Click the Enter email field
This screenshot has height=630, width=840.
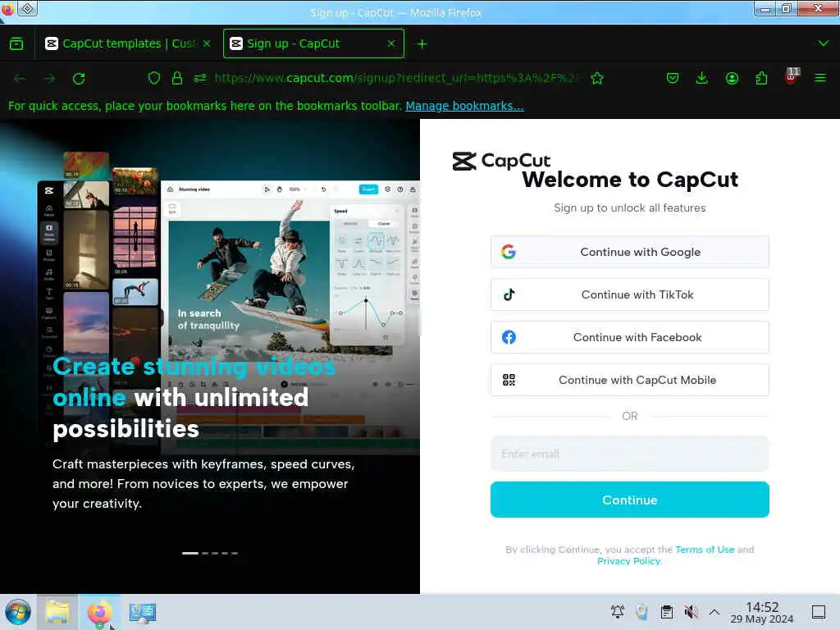(629, 454)
